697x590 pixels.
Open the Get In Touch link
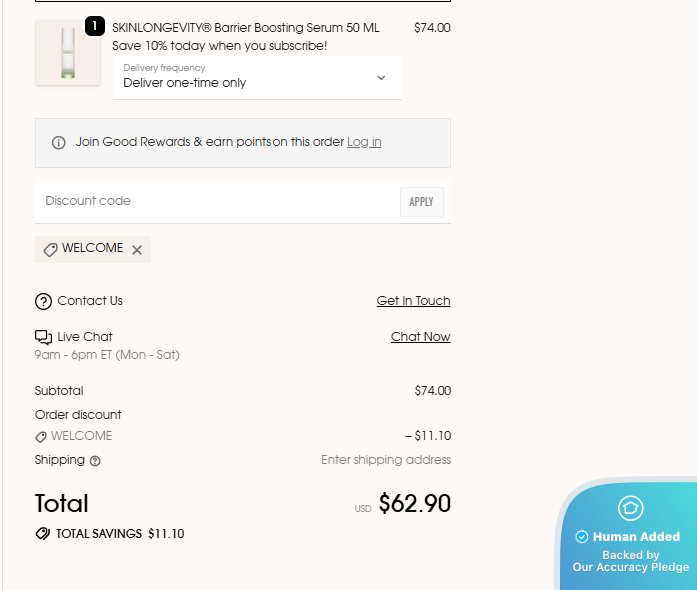click(413, 301)
